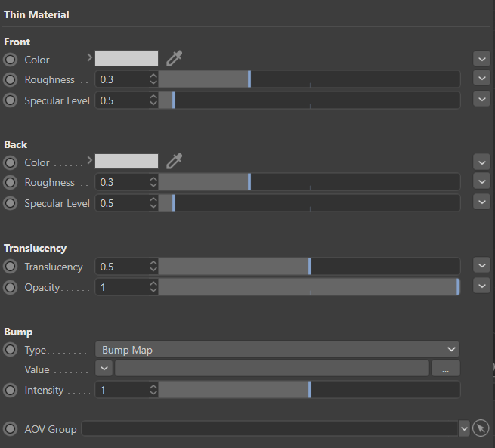Viewport: 495px width, 448px height.
Task: Open the Bump Value texture dropdown arrow
Action: 104,369
